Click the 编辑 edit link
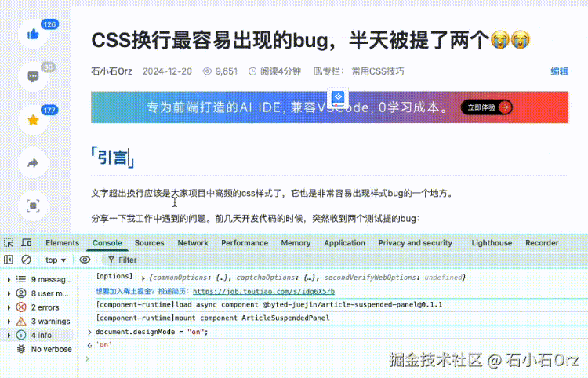Image resolution: width=588 pixels, height=378 pixels. point(559,71)
